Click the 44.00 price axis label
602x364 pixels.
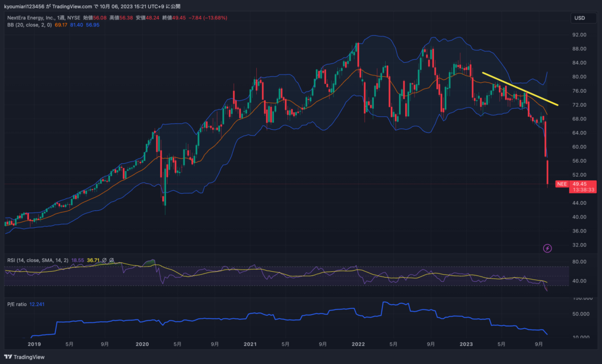(579, 203)
